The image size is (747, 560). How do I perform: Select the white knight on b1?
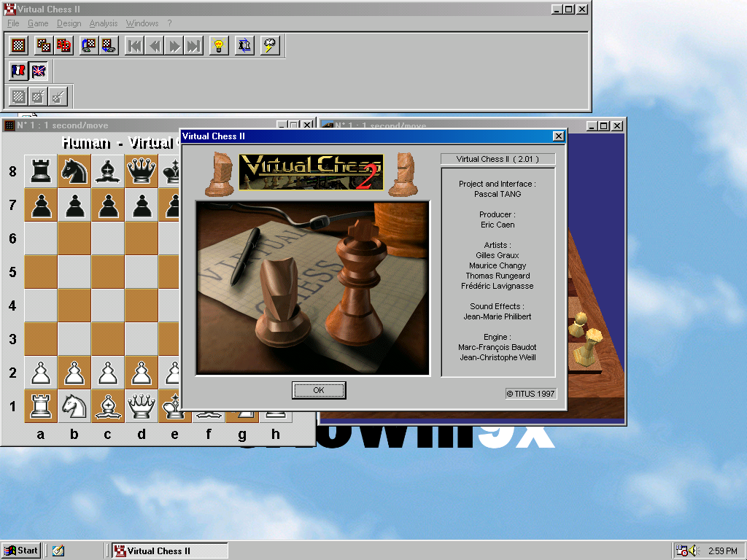(x=74, y=405)
